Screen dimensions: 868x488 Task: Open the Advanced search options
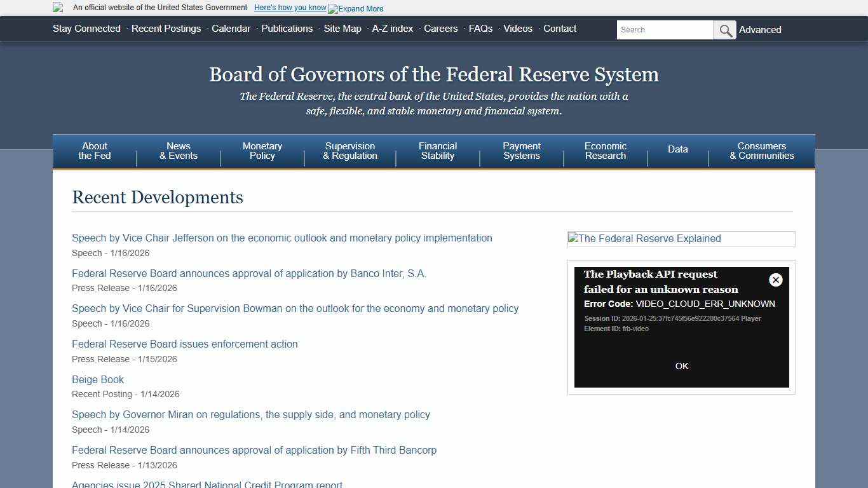(x=760, y=30)
